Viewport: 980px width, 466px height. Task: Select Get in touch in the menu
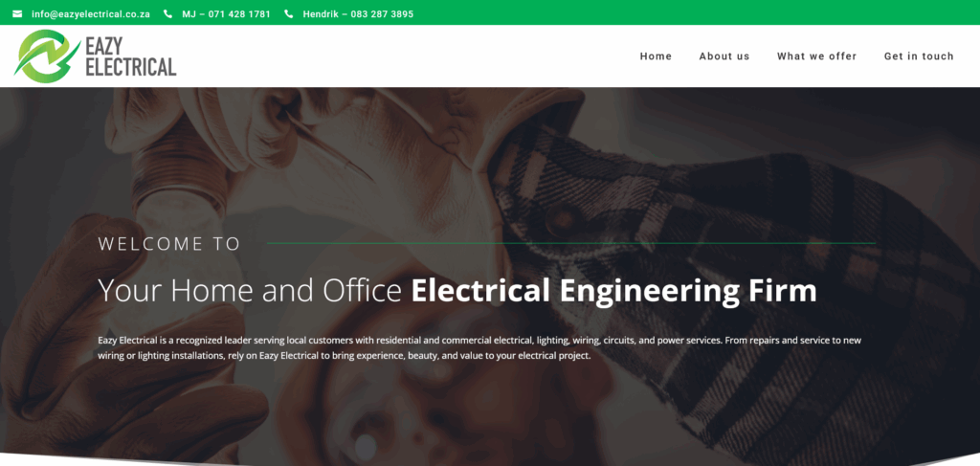point(919,56)
